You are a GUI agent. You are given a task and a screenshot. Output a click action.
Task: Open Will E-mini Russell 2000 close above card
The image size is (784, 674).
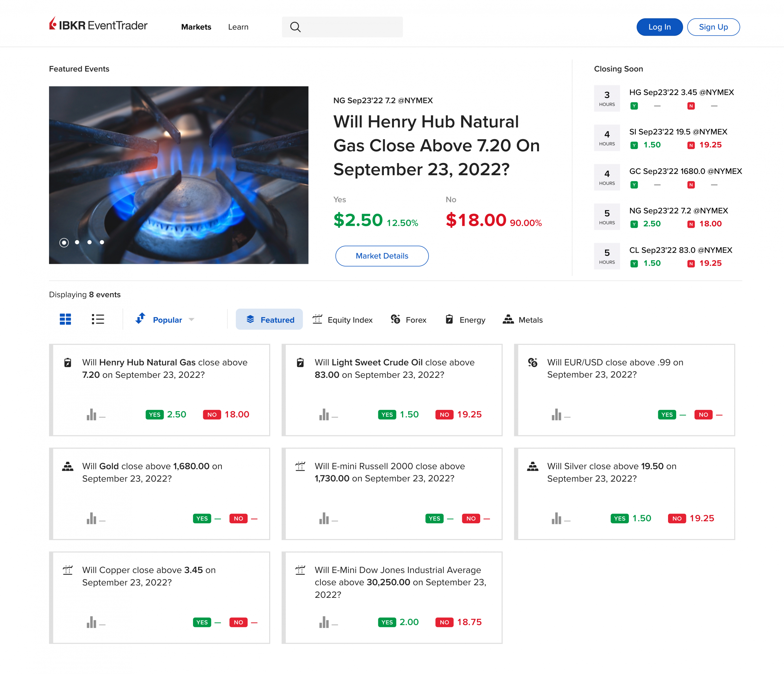(392, 494)
